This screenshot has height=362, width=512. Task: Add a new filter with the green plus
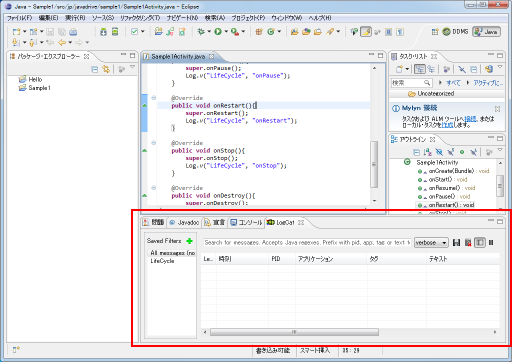[190, 241]
